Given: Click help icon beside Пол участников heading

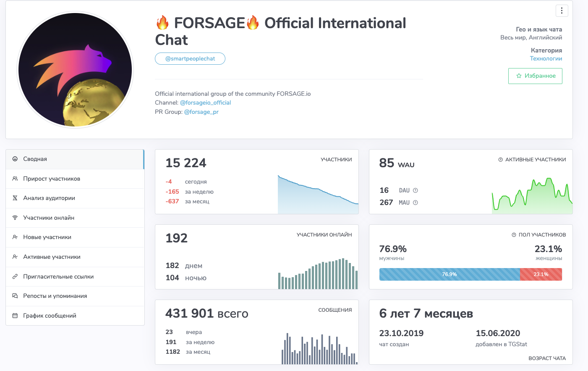Looking at the screenshot, I should (514, 235).
